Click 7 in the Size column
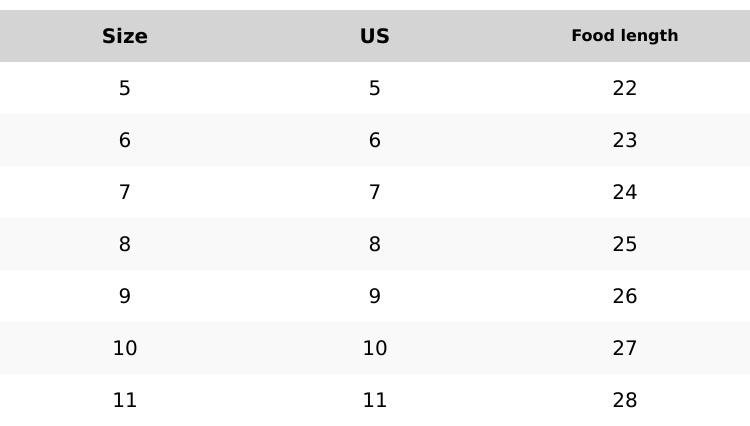 point(125,192)
